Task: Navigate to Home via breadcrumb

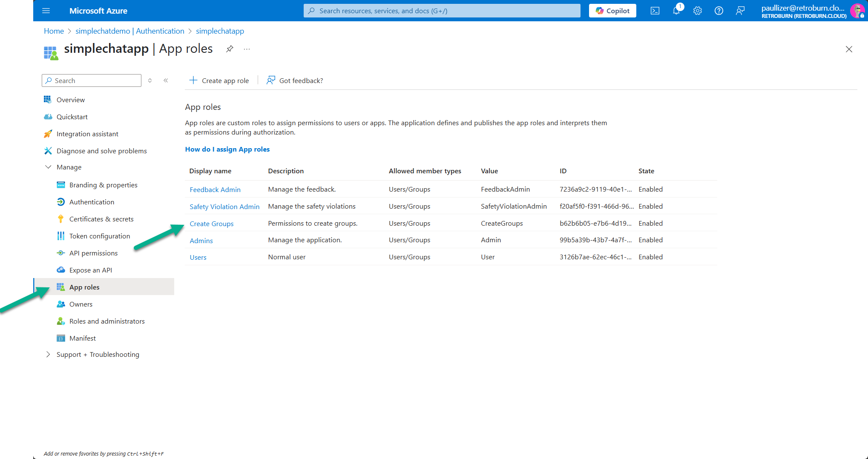Action: (x=54, y=31)
